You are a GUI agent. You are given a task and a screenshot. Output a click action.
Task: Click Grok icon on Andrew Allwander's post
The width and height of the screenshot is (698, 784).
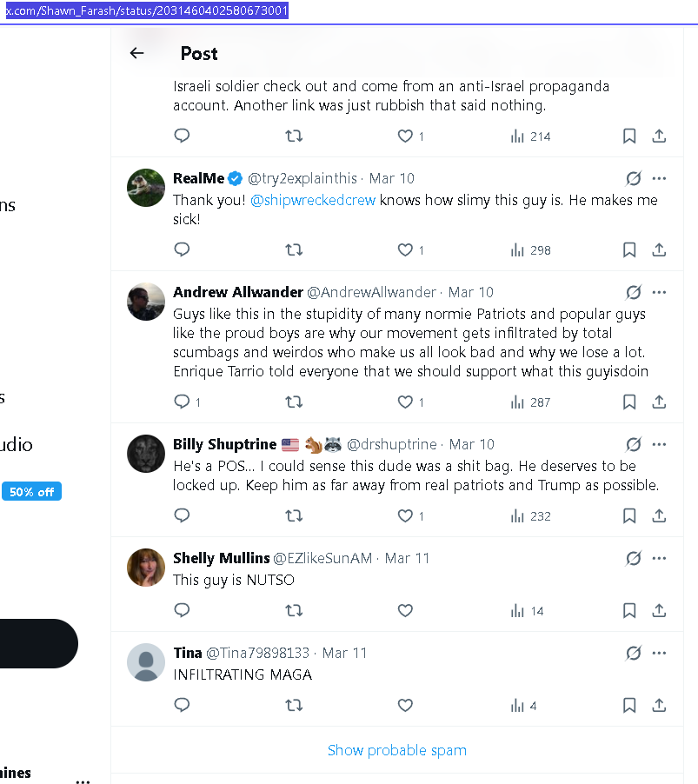coord(633,292)
